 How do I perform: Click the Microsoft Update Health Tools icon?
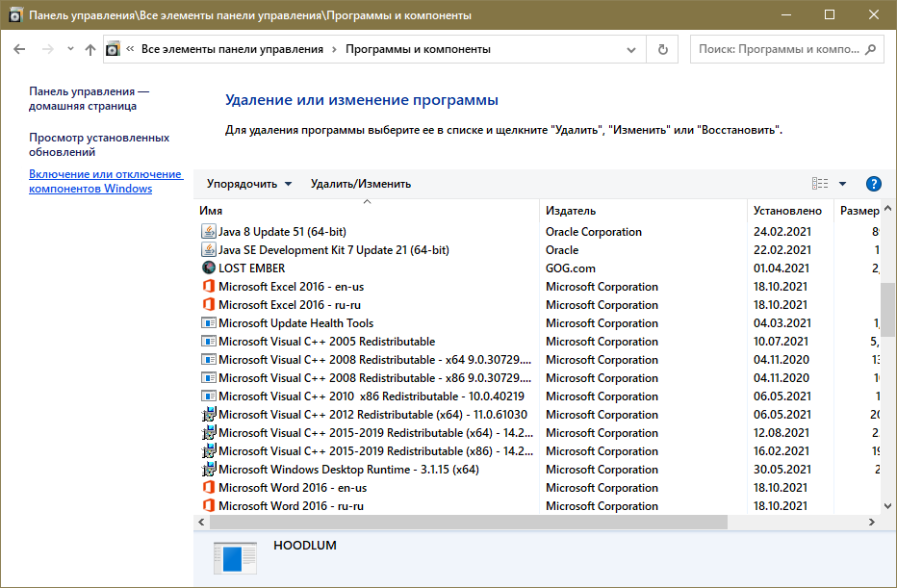point(209,323)
